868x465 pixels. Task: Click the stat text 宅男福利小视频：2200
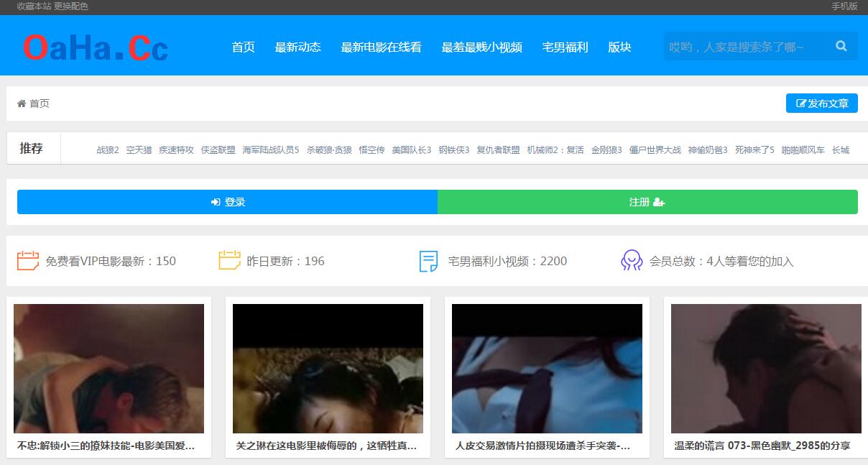click(507, 261)
